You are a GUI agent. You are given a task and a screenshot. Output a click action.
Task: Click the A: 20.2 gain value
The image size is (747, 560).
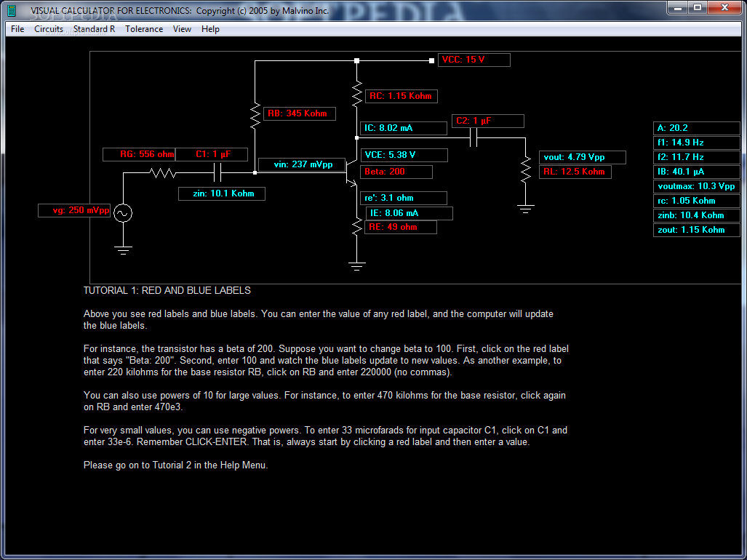pos(697,128)
